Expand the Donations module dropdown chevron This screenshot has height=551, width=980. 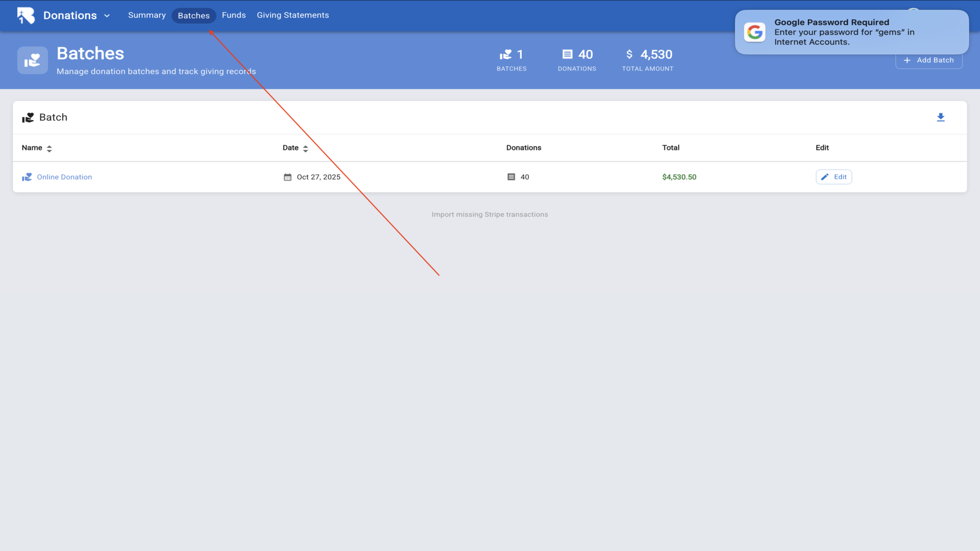click(x=107, y=16)
